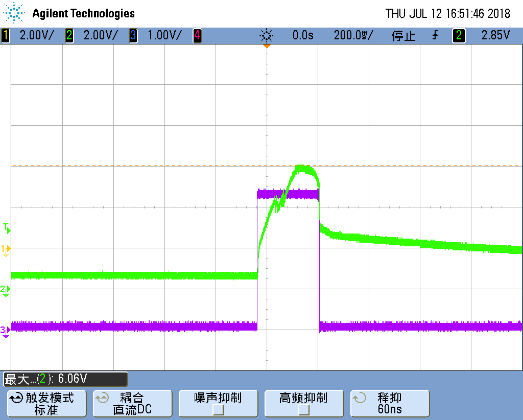Click the time reference star icon
This screenshot has width=523, height=420.
(266, 35)
